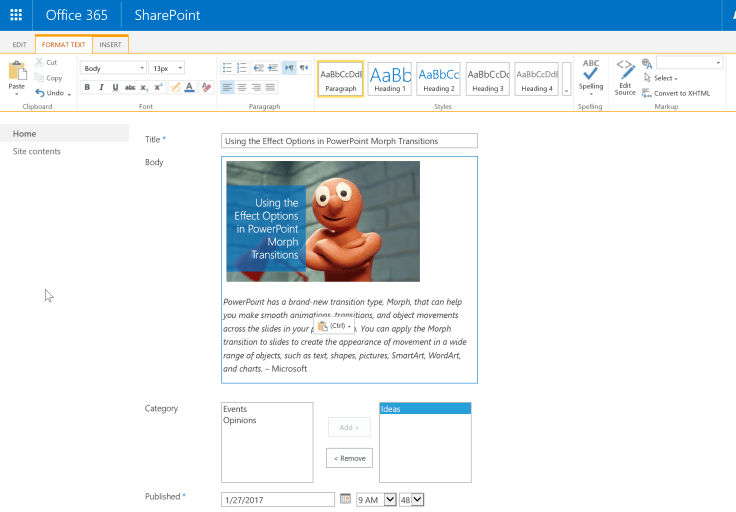Run the Spelling check
736x512 pixels.
pyautogui.click(x=590, y=77)
